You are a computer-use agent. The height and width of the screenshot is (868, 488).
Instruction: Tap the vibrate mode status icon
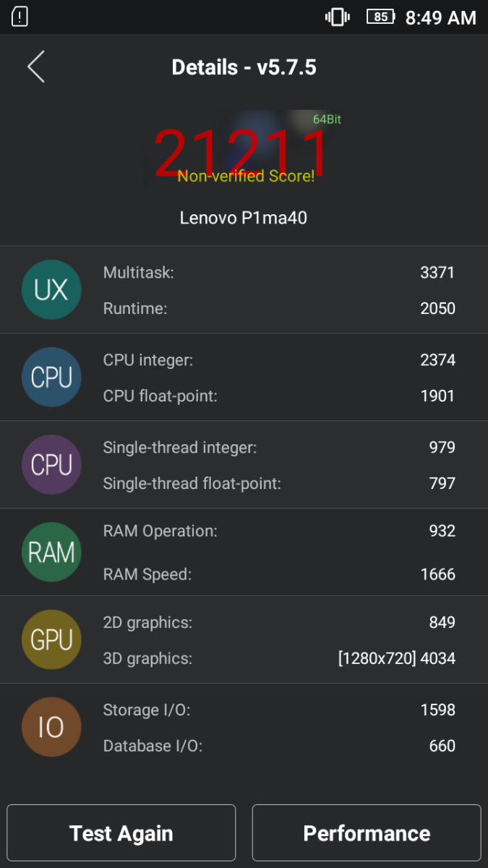point(337,17)
